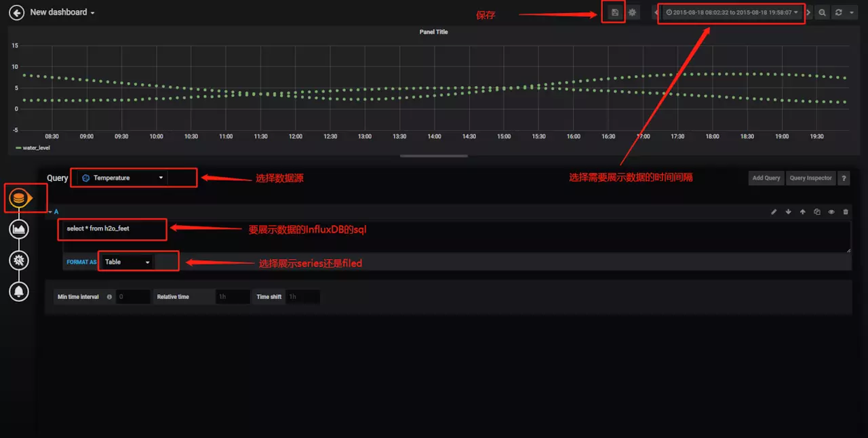Hide query A using eye icon
Image resolution: width=868 pixels, height=438 pixels.
pyautogui.click(x=831, y=212)
